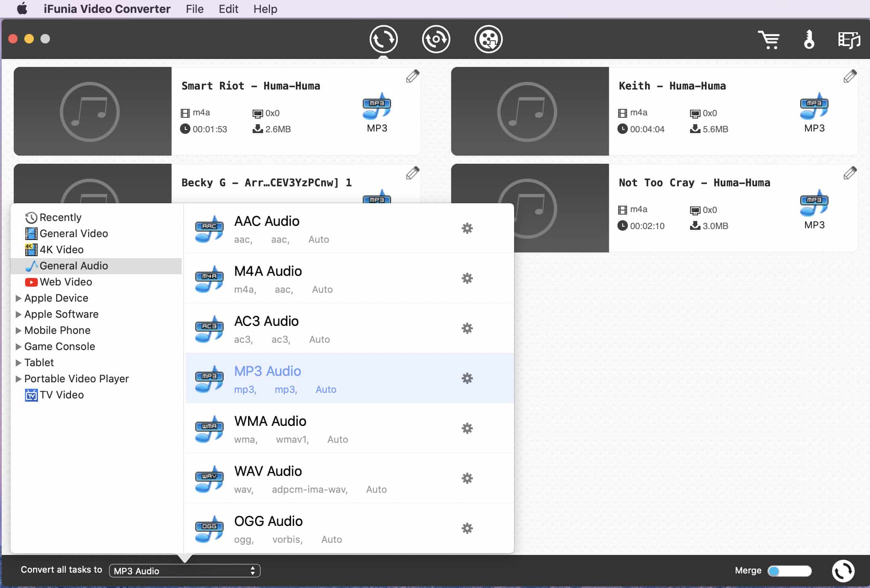Click the thermometer icon in top bar
The width and height of the screenshot is (870, 588).
[809, 40]
